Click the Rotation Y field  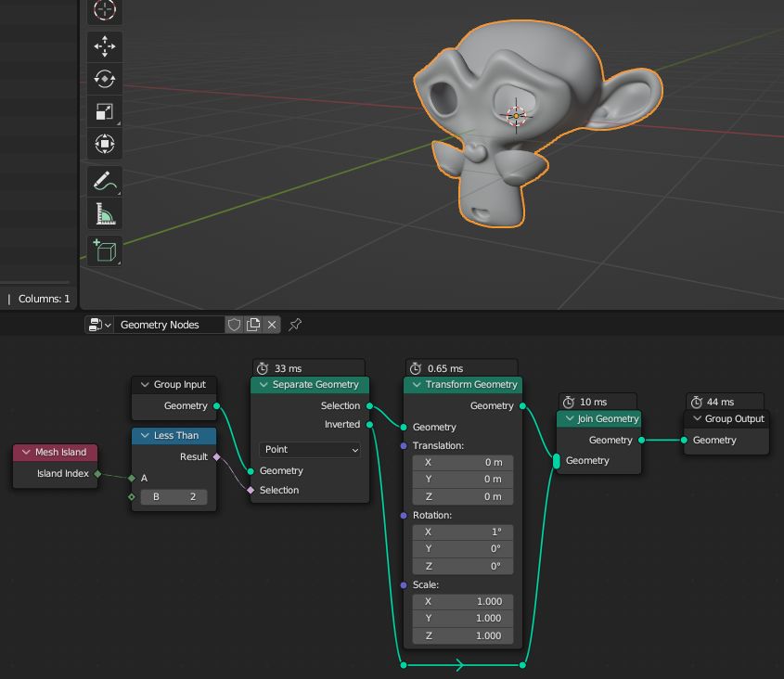(x=463, y=548)
